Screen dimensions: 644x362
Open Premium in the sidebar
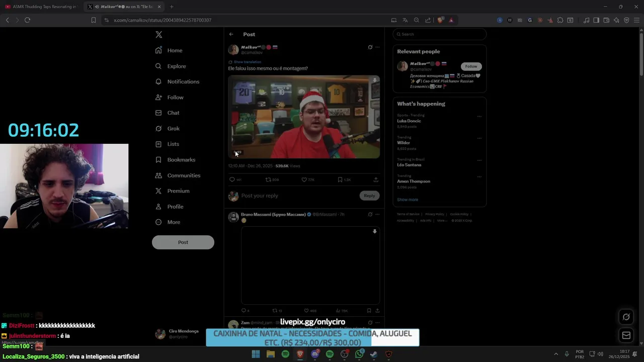click(172, 191)
